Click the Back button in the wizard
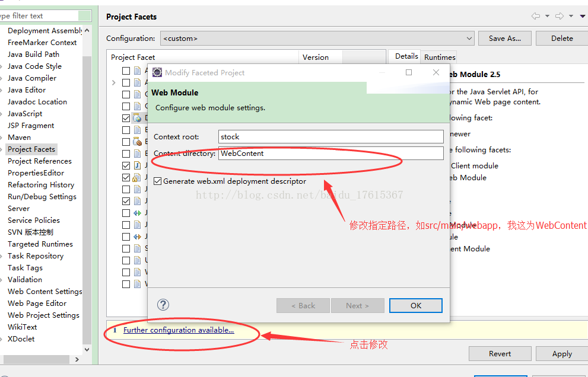 click(x=303, y=305)
